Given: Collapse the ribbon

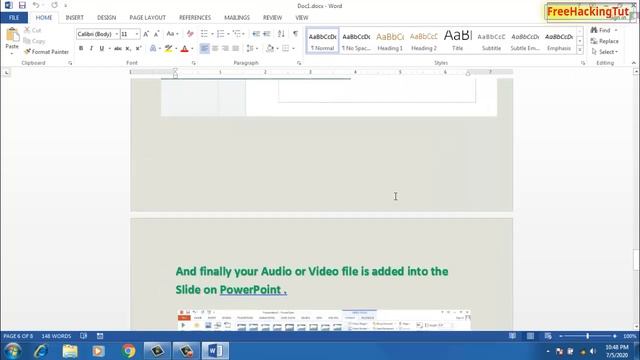Looking at the screenshot, I should (633, 63).
